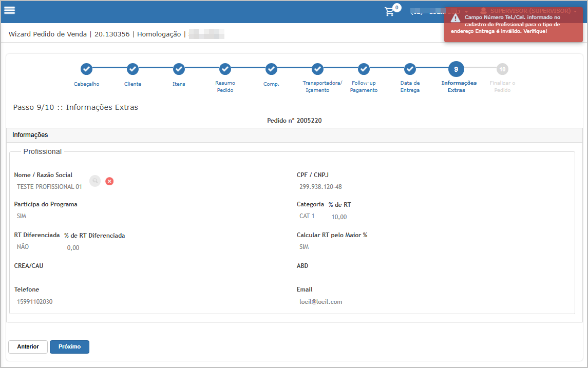The height and width of the screenshot is (368, 588).
Task: Select the Comp. step circle
Action: click(271, 69)
